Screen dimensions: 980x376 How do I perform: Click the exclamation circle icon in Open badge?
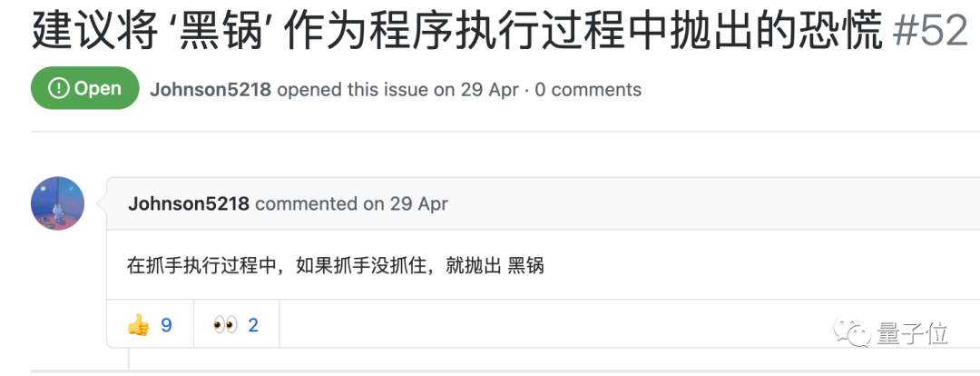point(58,89)
